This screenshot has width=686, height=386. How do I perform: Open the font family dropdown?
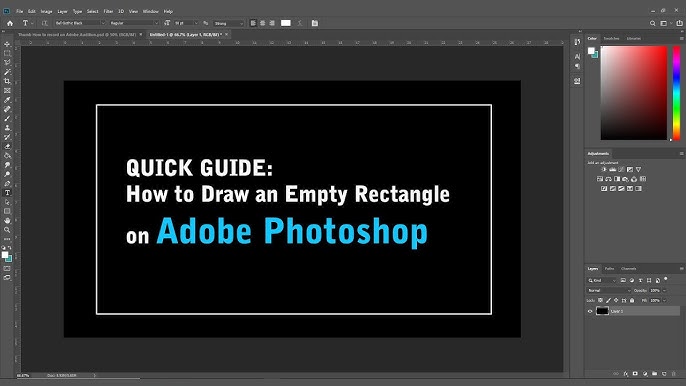80,23
